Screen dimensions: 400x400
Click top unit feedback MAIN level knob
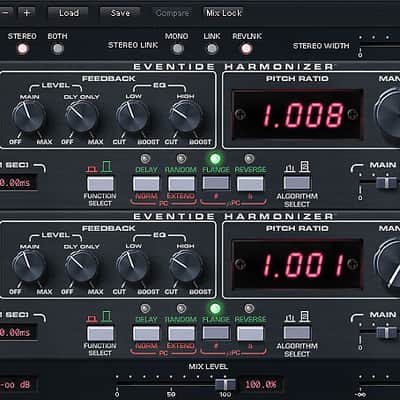pyautogui.click(x=29, y=116)
